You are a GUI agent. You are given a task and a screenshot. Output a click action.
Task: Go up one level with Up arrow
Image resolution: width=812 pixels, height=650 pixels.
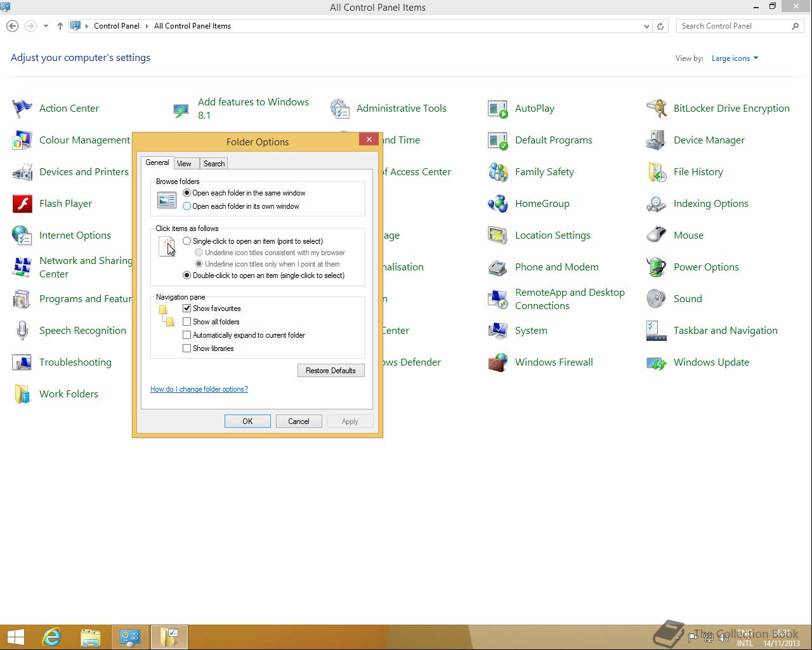60,26
